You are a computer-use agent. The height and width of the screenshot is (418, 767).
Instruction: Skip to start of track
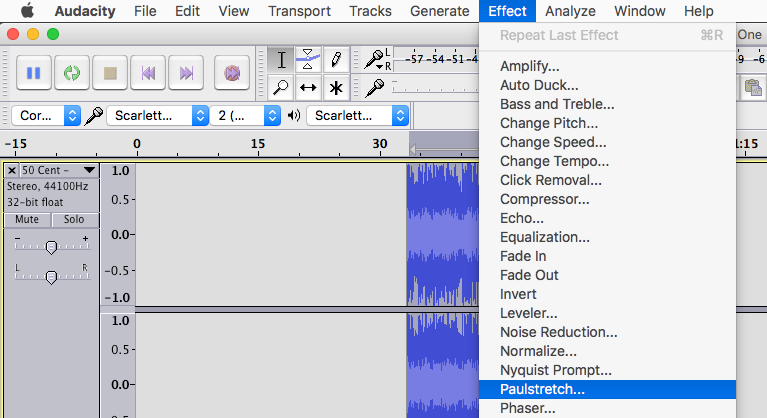[x=148, y=73]
